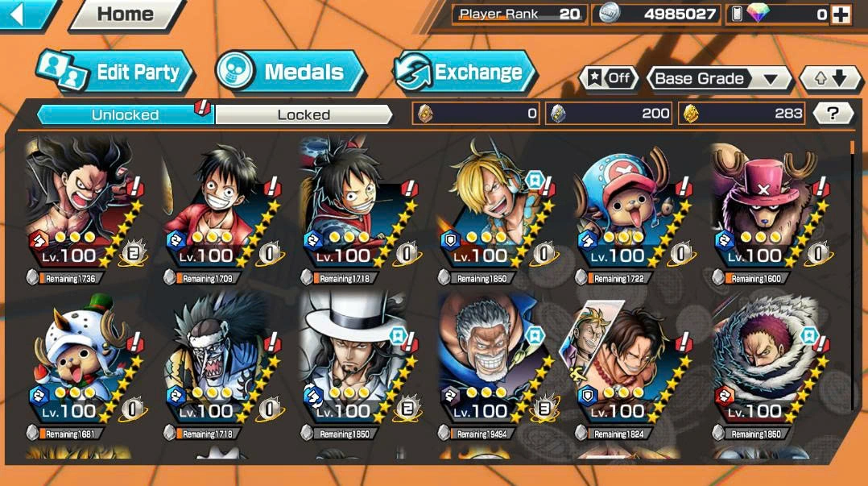Switch to the Locked tab
Viewport: 868px width, 486px height.
click(x=304, y=114)
